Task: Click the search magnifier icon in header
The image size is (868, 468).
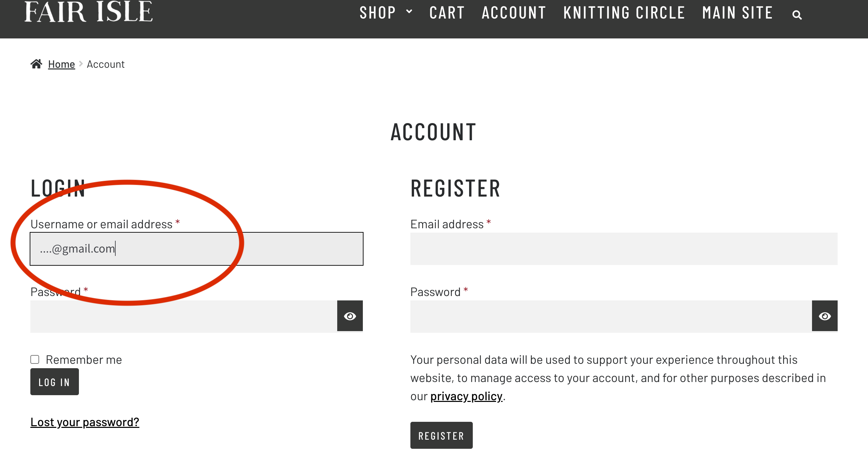Action: pos(797,15)
